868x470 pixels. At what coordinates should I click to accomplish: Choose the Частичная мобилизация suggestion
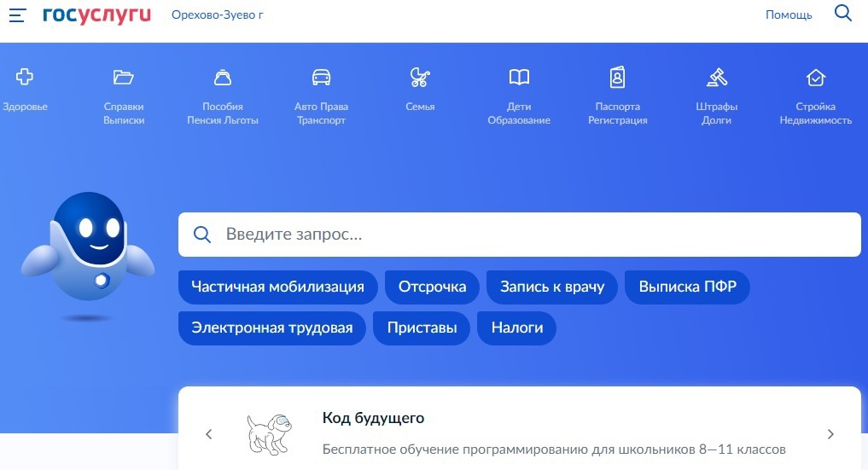(278, 287)
